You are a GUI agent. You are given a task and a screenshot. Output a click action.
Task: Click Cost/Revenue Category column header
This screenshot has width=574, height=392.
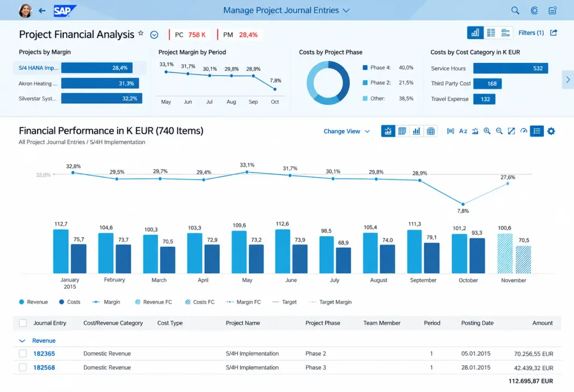113,323
